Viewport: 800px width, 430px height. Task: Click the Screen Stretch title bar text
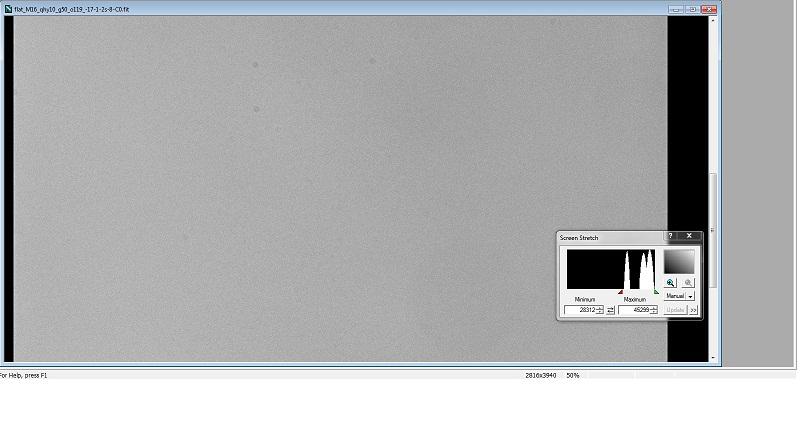point(579,238)
